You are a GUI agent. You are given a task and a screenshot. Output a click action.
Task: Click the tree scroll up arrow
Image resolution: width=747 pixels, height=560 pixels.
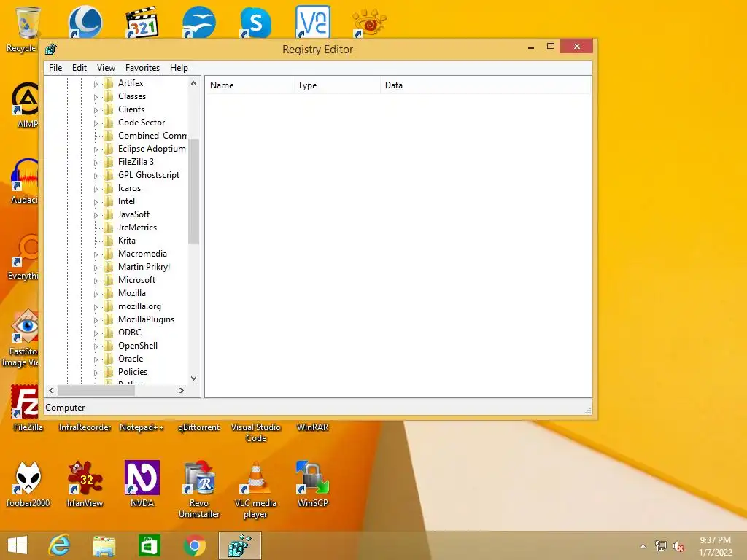(193, 83)
